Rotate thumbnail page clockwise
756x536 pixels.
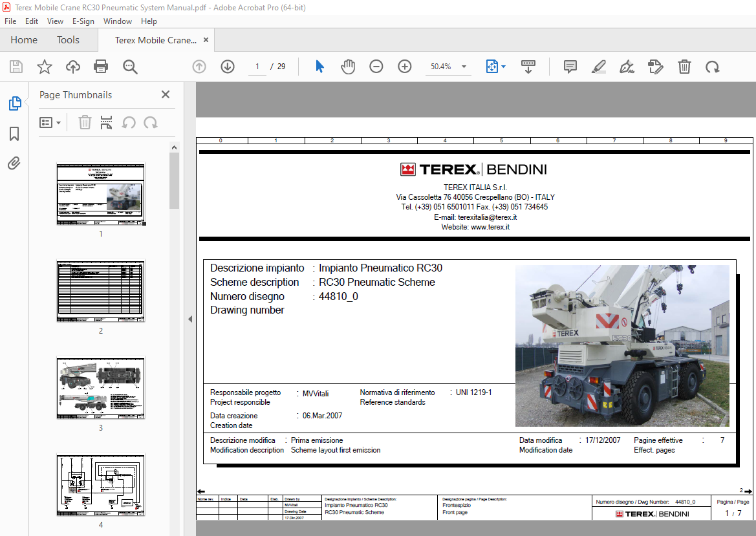click(151, 122)
